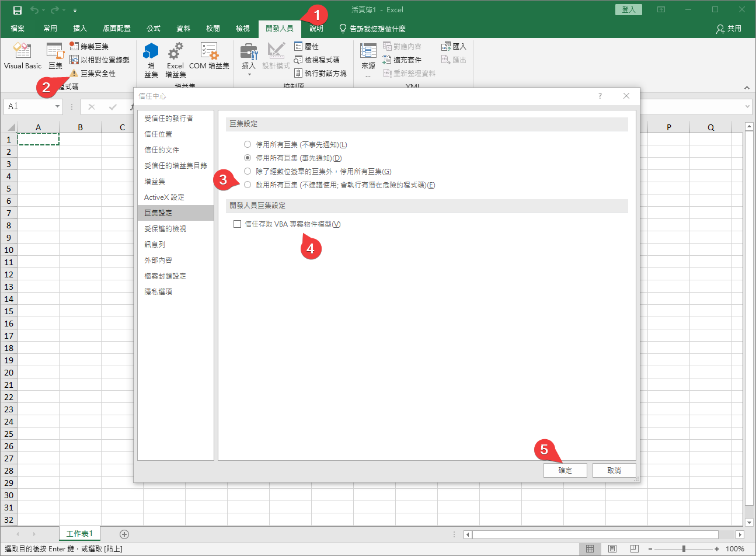The image size is (756, 556).
Task: Switch to the 公式 ribbon tab
Action: (154, 28)
